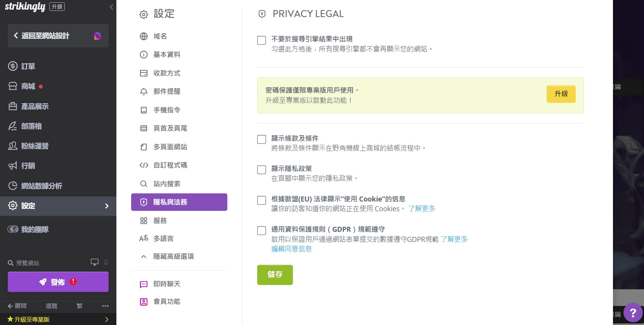The width and height of the screenshot is (644, 325).
Task: Click the 多語言 translation icon
Action: [144, 238]
